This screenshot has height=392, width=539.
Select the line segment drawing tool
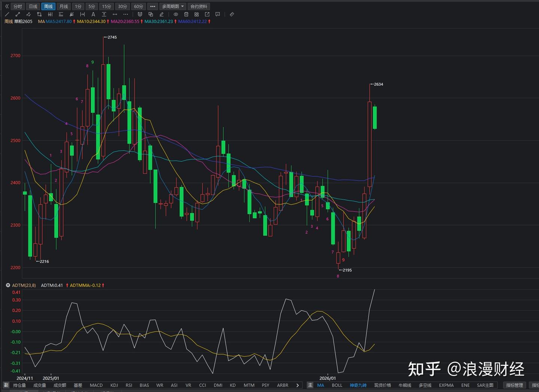click(x=18, y=14)
